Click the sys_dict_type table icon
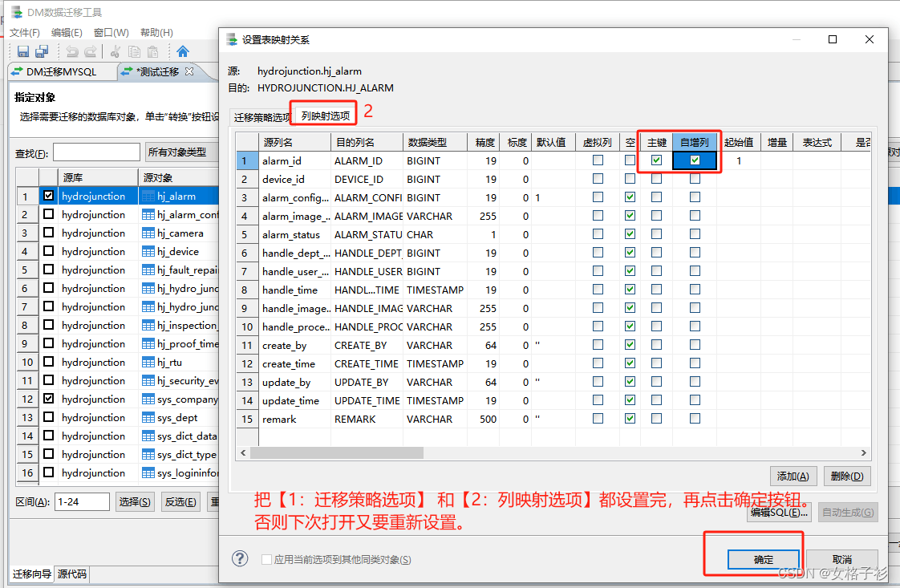The image size is (900, 588). point(148,454)
